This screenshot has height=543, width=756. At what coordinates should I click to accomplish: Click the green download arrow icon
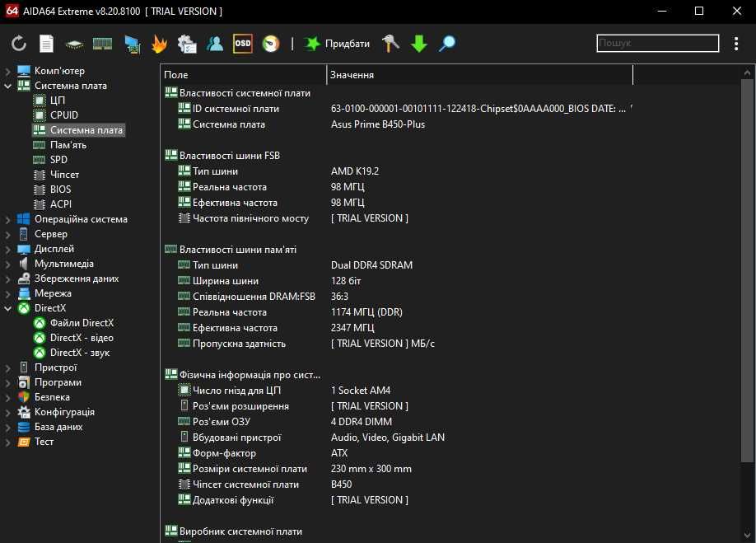tap(418, 44)
